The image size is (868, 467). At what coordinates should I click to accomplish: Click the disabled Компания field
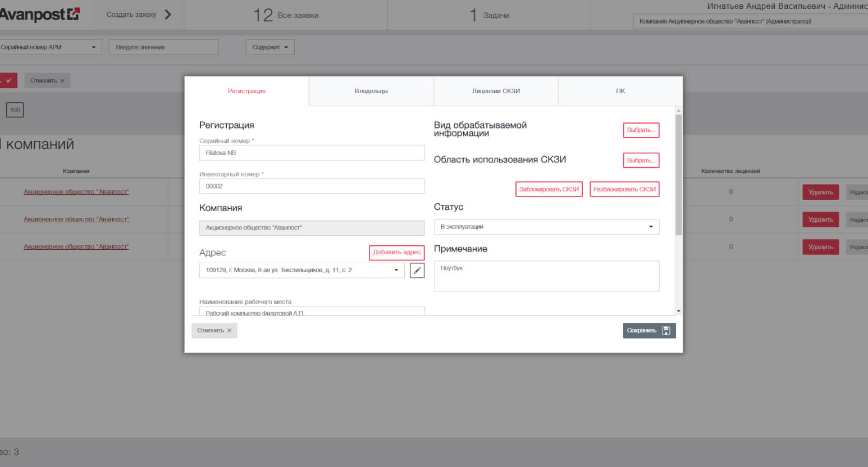click(x=312, y=228)
